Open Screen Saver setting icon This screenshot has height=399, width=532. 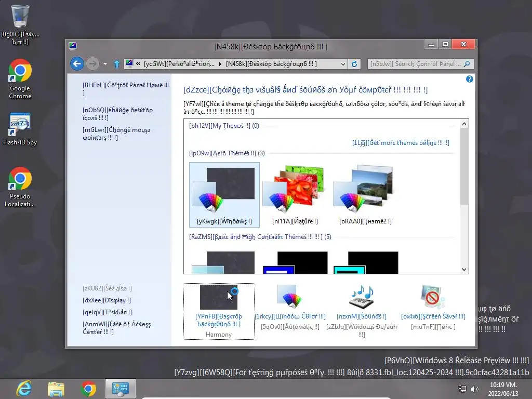pos(433,297)
